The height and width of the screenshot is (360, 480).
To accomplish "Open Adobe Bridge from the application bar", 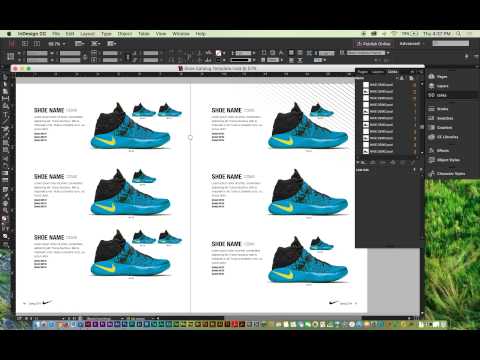I will 25,44.
